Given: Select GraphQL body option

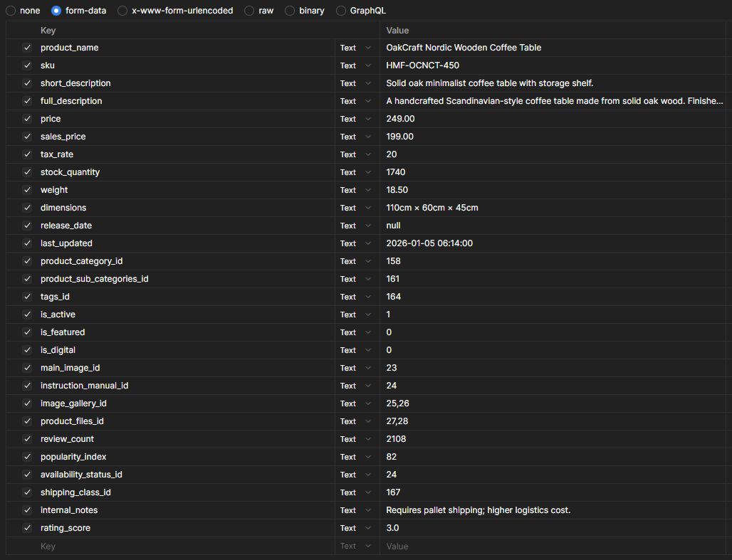Looking at the screenshot, I should pyautogui.click(x=361, y=11).
